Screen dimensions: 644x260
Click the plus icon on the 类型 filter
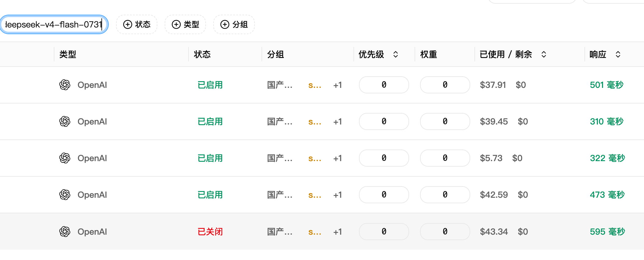point(176,24)
